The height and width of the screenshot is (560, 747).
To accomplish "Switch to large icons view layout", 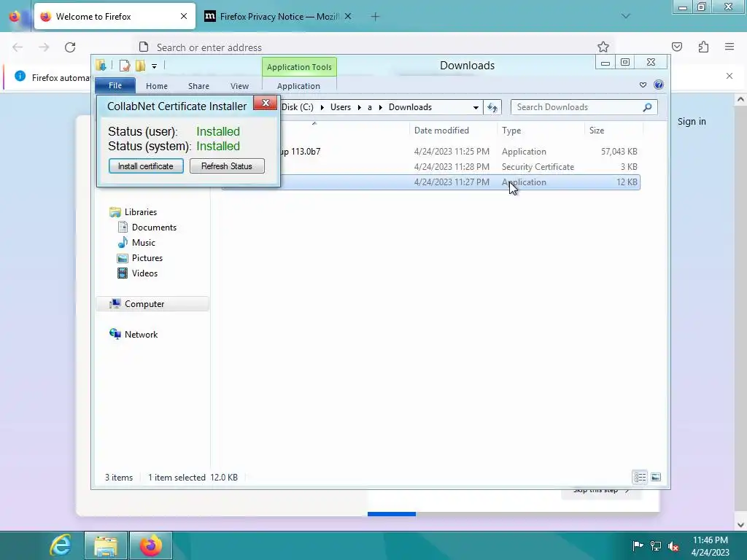I will 656,477.
